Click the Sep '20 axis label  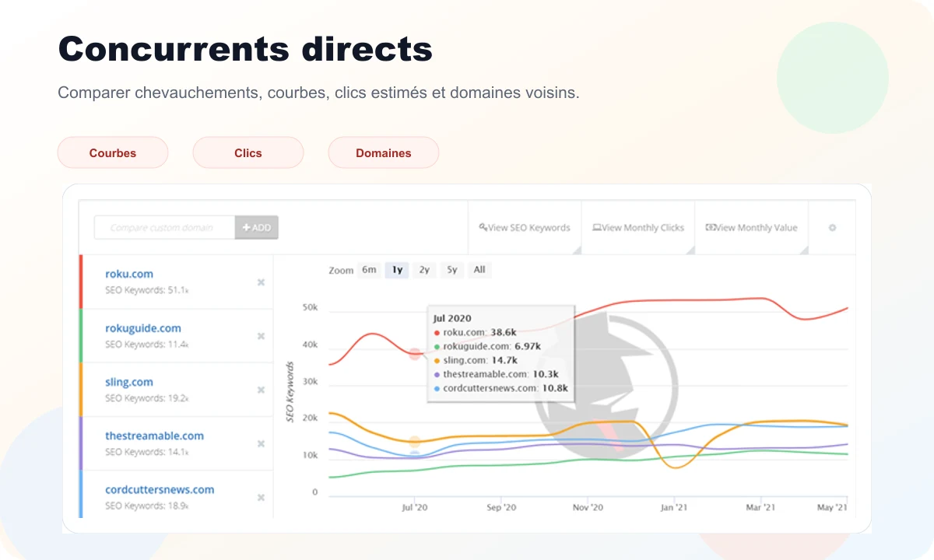coord(501,508)
